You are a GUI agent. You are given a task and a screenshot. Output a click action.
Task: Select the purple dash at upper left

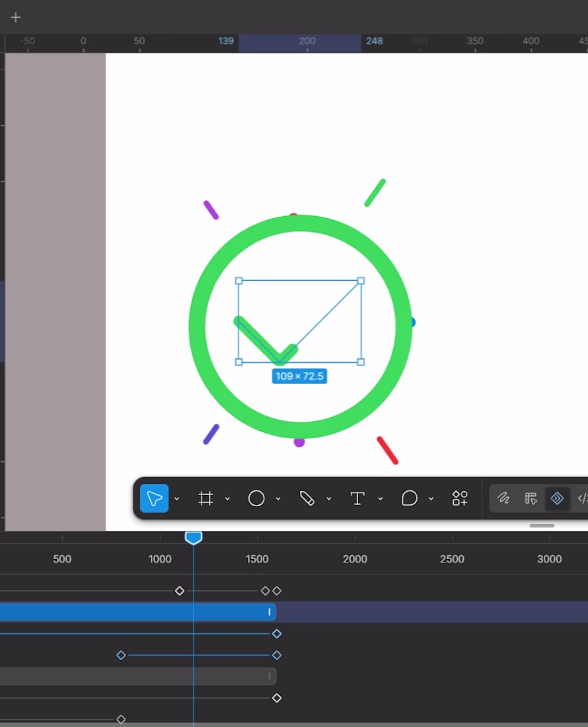click(211, 210)
